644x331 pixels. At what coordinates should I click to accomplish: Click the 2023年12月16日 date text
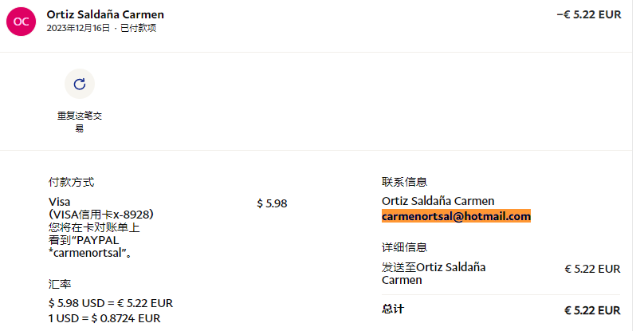pos(78,28)
